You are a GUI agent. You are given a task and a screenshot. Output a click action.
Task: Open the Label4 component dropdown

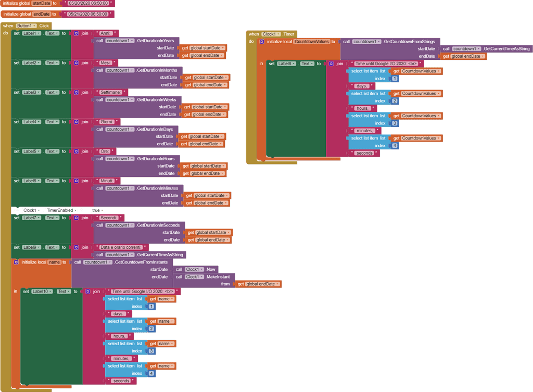[x=32, y=122]
